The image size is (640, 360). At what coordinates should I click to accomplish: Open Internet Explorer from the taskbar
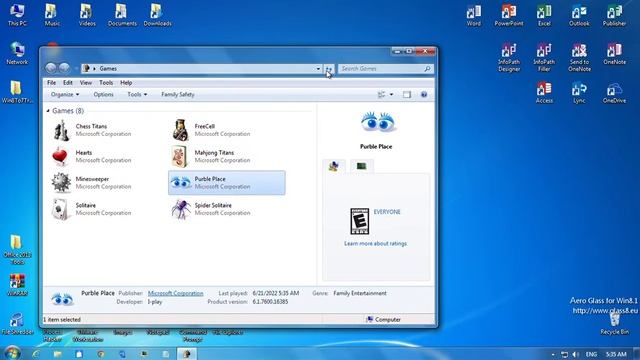tap(36, 354)
